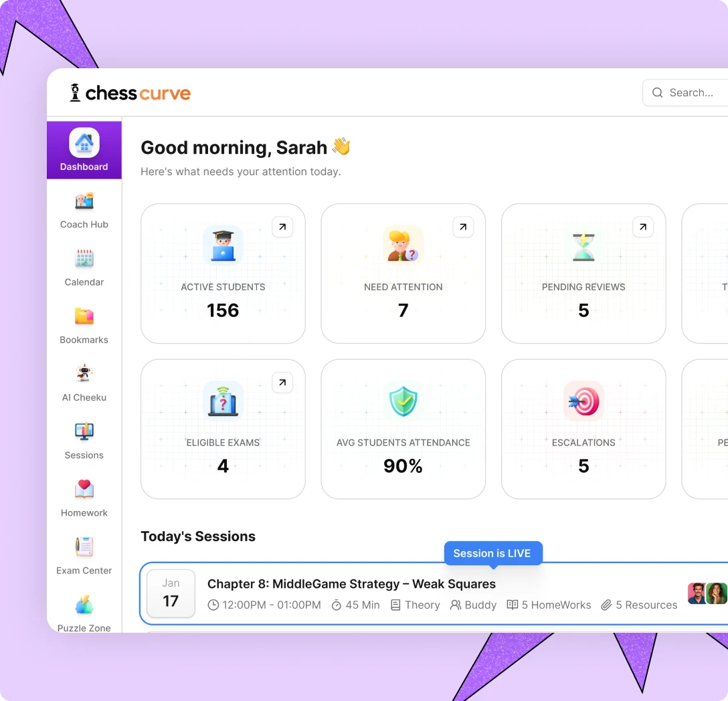Click the attendance shield checkmark icon
The image size is (728, 701).
pos(403,401)
